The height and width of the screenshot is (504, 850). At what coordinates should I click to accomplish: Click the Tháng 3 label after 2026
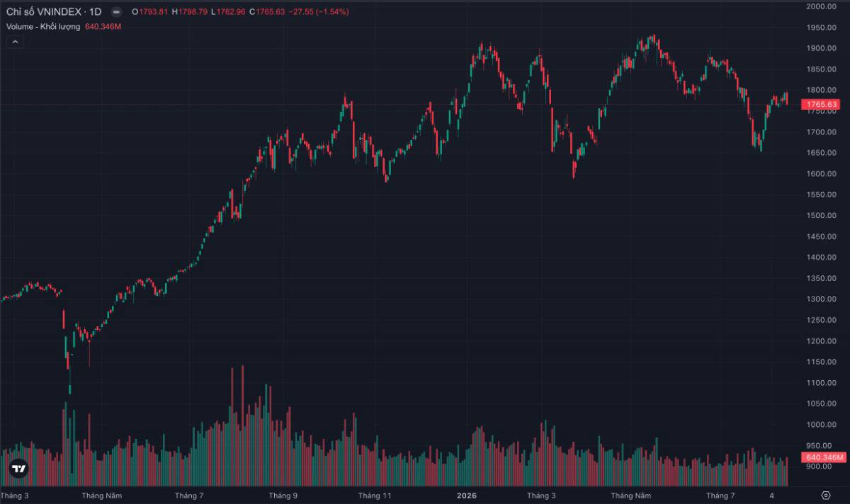click(x=541, y=496)
